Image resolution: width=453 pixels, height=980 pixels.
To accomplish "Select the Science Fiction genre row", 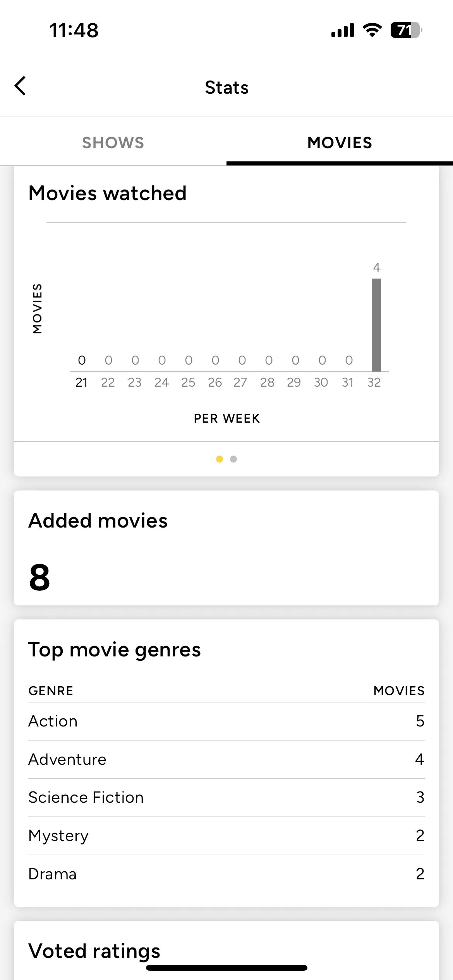I will point(226,798).
